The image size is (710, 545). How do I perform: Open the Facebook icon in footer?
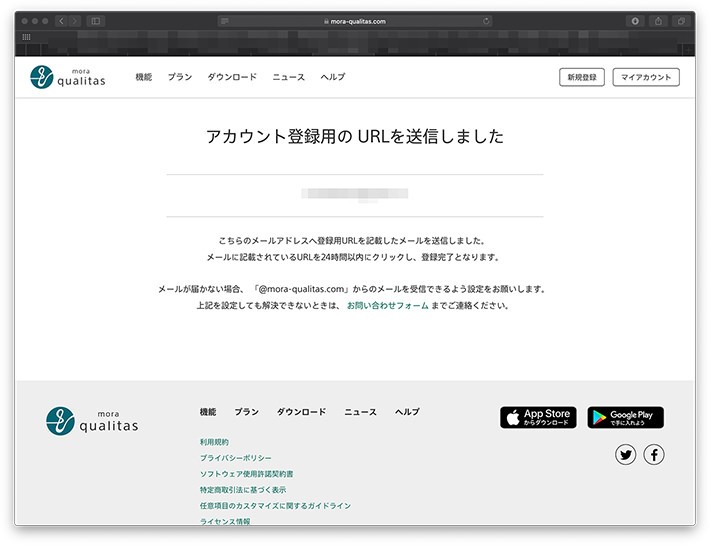[x=654, y=454]
